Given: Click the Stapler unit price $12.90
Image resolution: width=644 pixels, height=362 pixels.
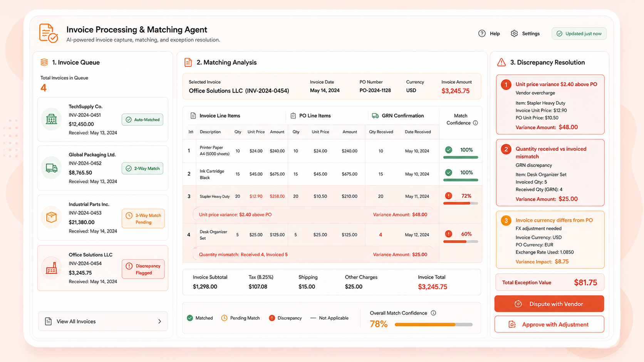Looking at the screenshot, I should tap(256, 196).
